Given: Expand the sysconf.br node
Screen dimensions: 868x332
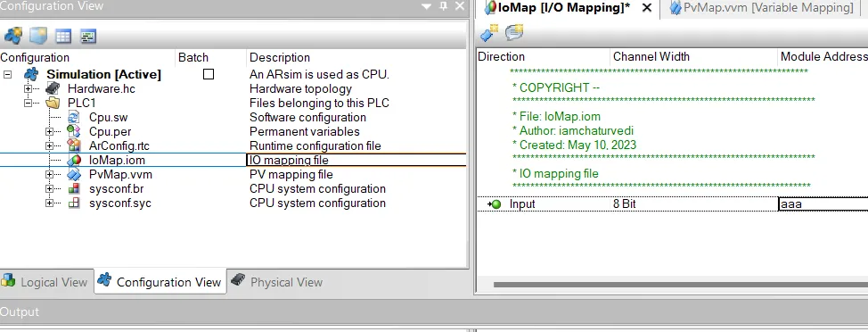Looking at the screenshot, I should pyautogui.click(x=49, y=189).
